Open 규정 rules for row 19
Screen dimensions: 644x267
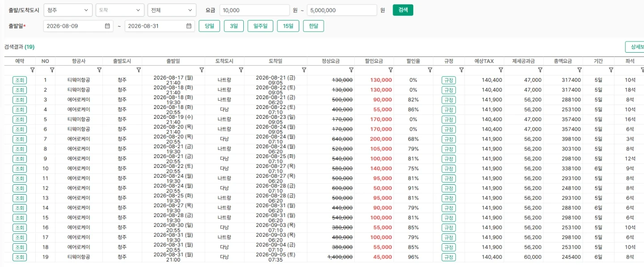coord(449,257)
